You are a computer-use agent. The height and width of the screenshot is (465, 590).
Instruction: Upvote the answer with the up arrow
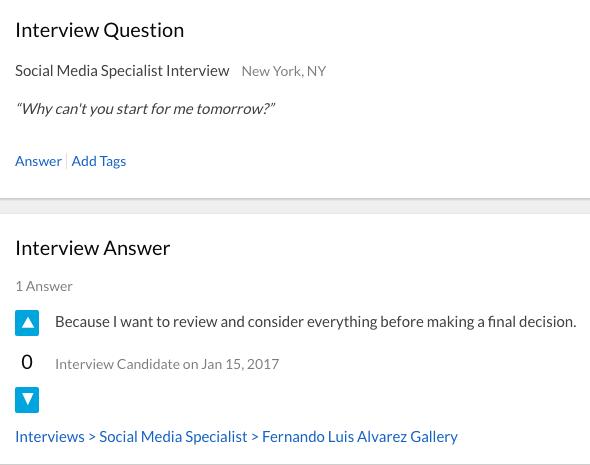[x=27, y=323]
